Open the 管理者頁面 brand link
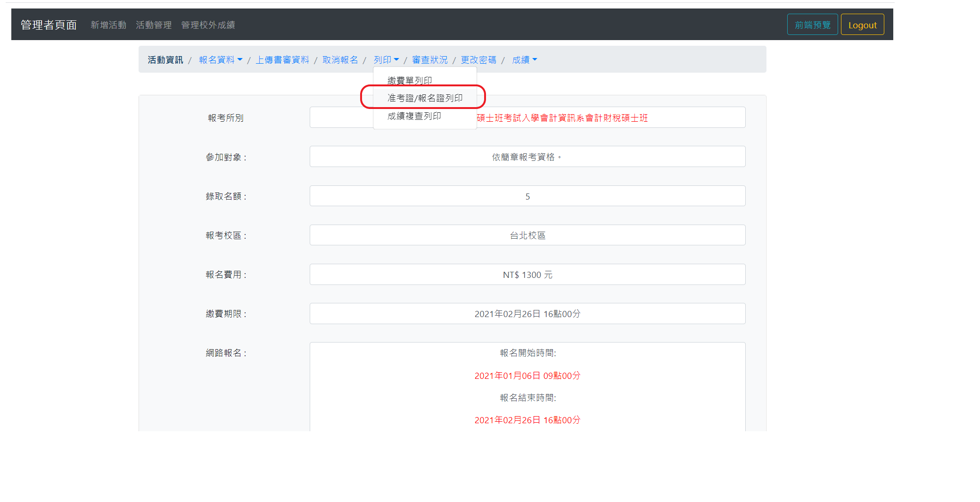Viewport: 980px width, 502px height. coord(49,25)
